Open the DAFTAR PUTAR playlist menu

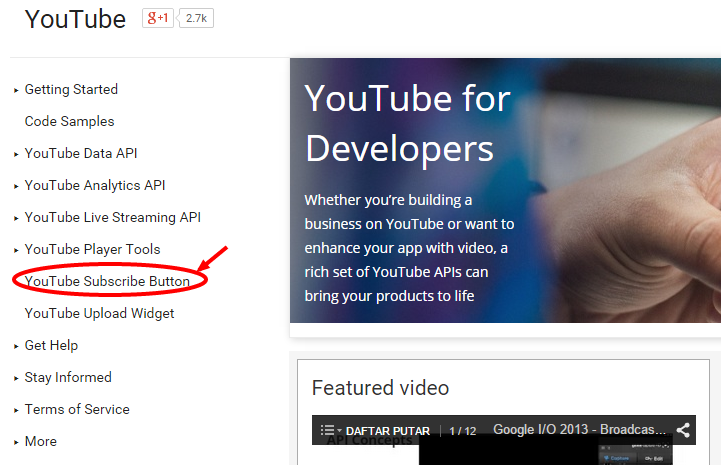tap(388, 431)
